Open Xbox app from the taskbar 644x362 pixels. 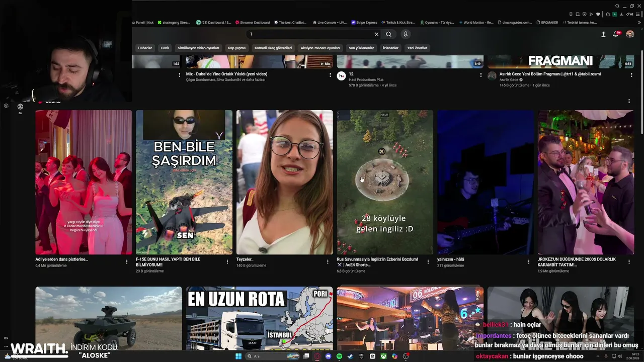pyautogui.click(x=383, y=356)
